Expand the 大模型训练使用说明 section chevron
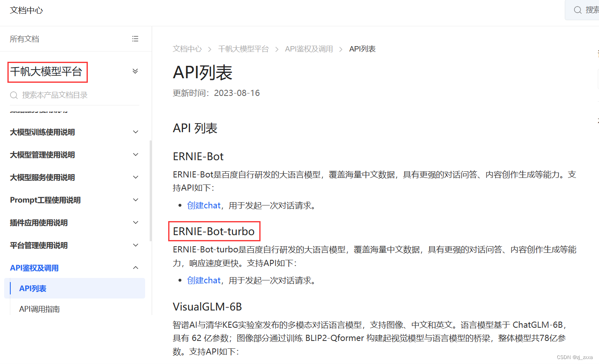The width and height of the screenshot is (599, 364). [x=136, y=132]
